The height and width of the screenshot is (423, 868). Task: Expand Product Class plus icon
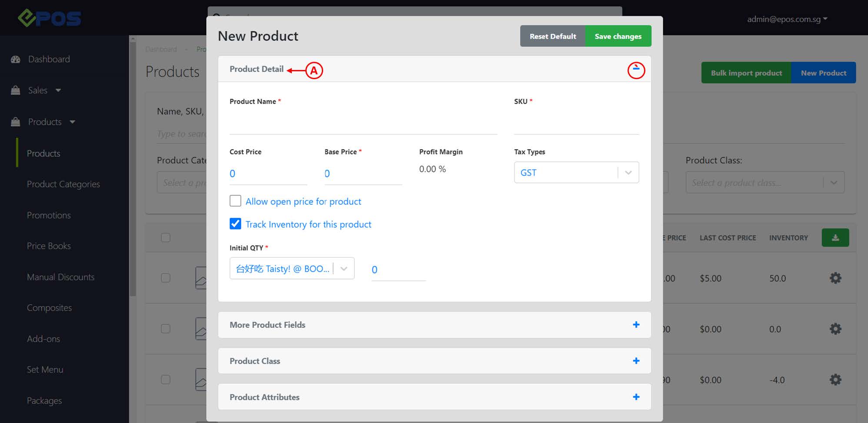pos(636,361)
